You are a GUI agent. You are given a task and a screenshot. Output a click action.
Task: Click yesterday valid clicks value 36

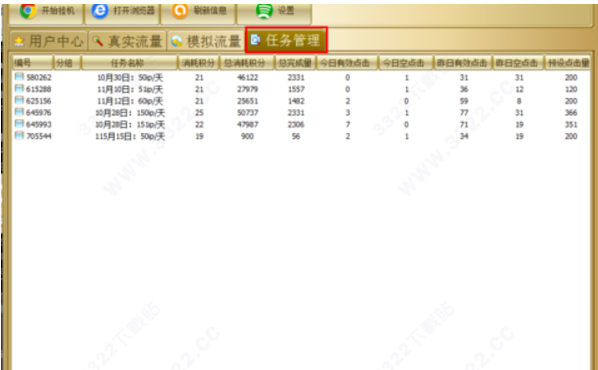(x=464, y=89)
